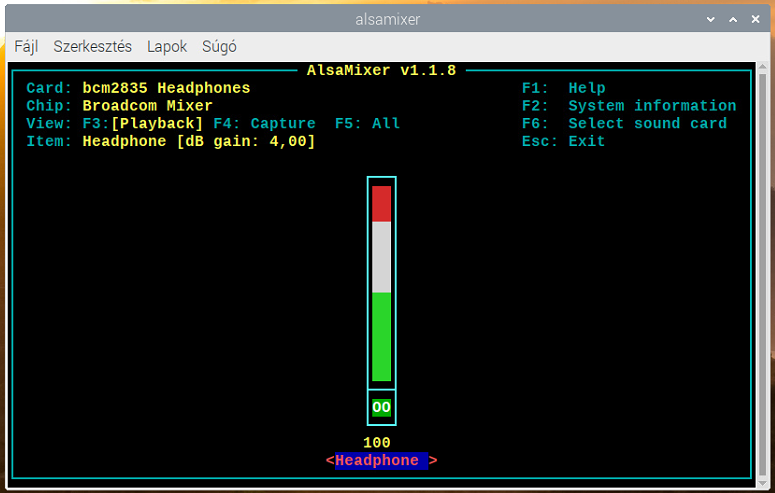Click F6 Select sound card entry
Image resolution: width=775 pixels, height=493 pixels.
(624, 123)
